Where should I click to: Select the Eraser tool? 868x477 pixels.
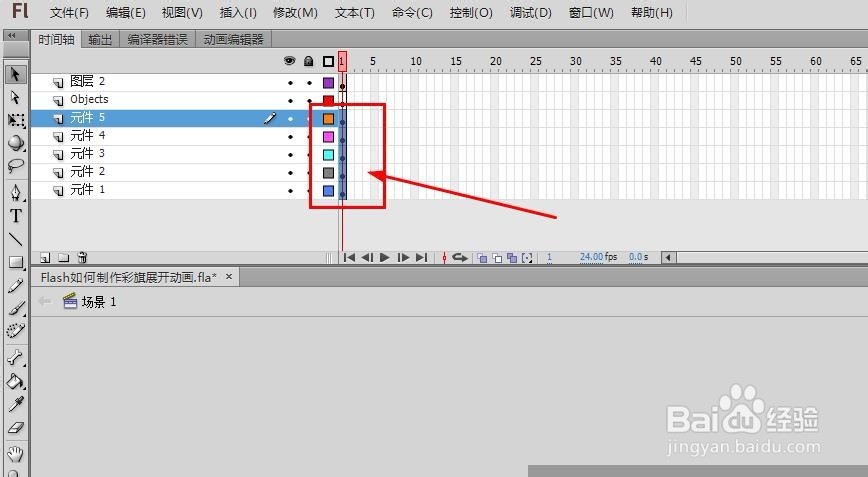(16, 428)
